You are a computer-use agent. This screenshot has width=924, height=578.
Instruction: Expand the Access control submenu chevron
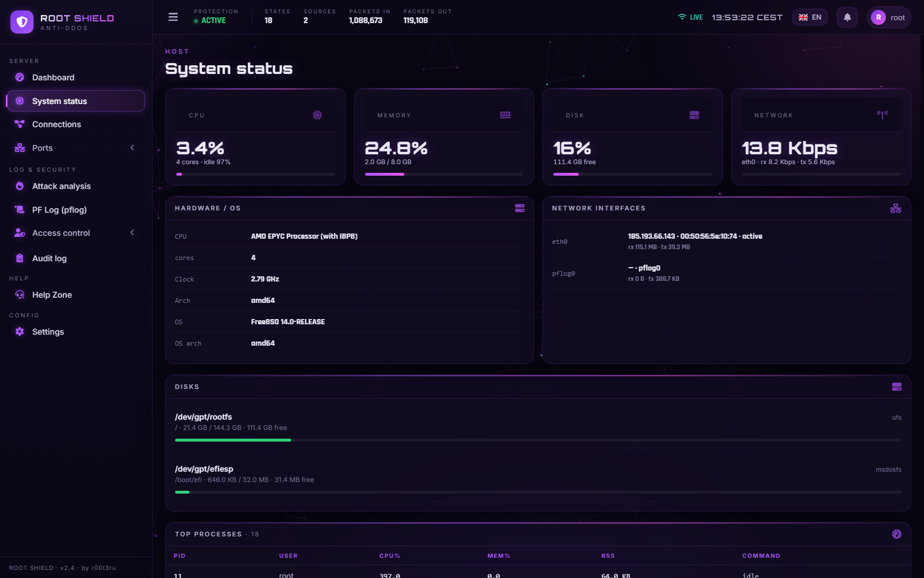132,233
